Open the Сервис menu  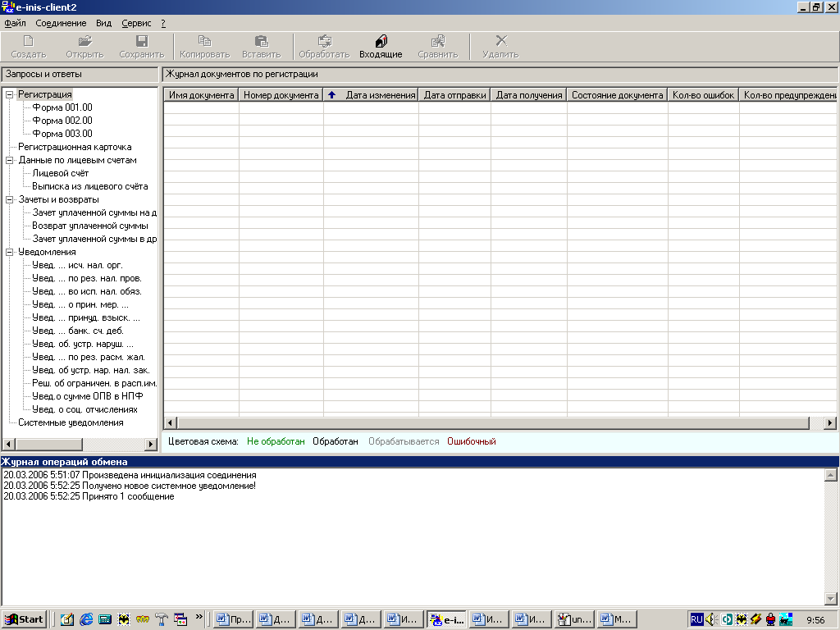(x=136, y=23)
